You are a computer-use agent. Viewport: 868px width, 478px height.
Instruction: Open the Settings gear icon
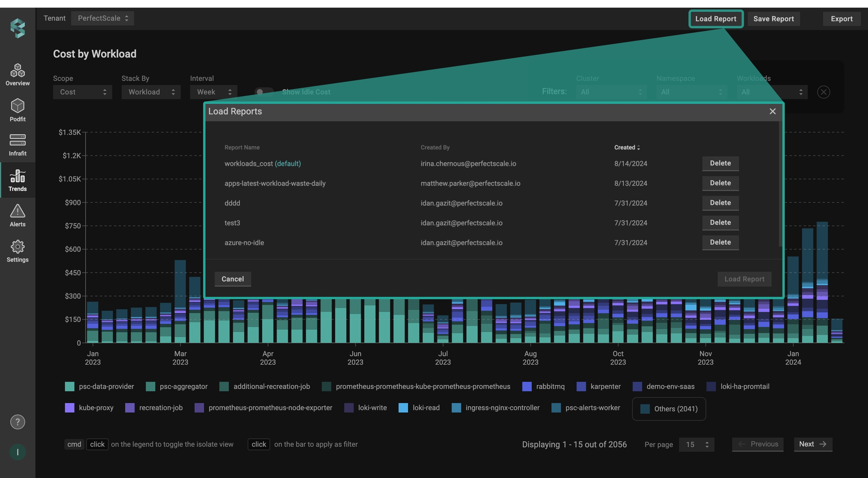17,247
